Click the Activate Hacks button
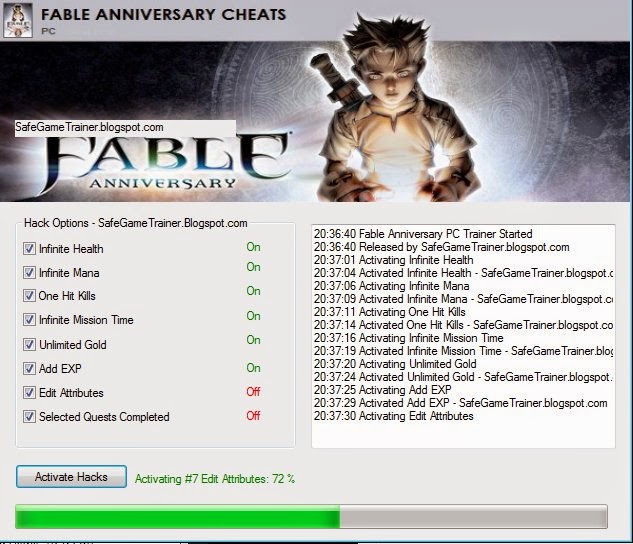The image size is (633, 544). (x=71, y=477)
